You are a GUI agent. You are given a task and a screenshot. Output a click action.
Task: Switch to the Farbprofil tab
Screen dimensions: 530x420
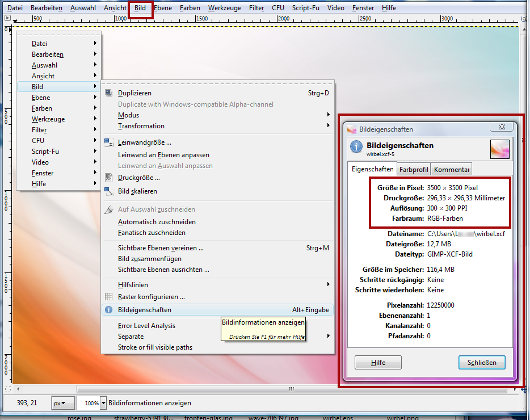tap(414, 169)
